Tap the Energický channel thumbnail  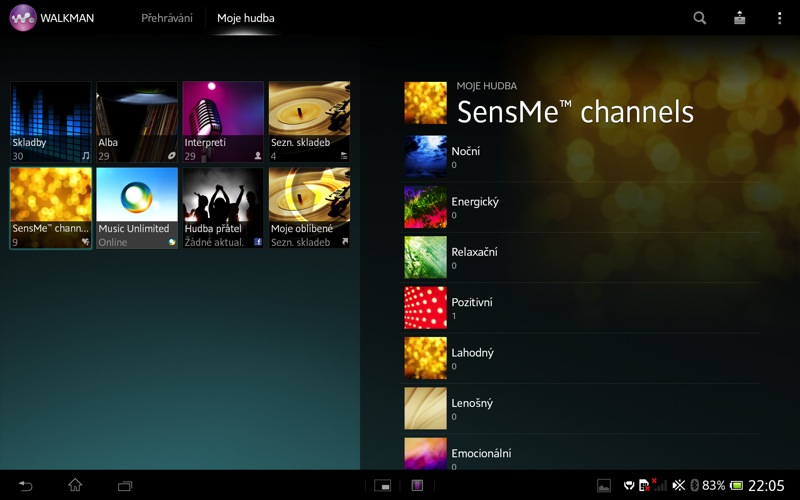[x=426, y=207]
